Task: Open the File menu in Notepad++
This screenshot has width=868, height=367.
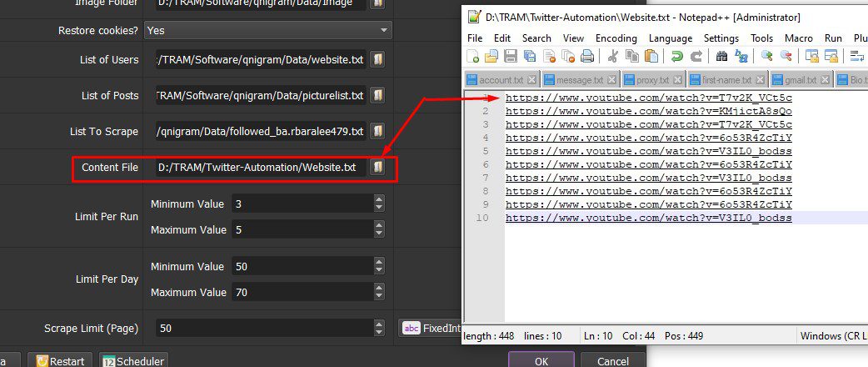Action: click(475, 38)
